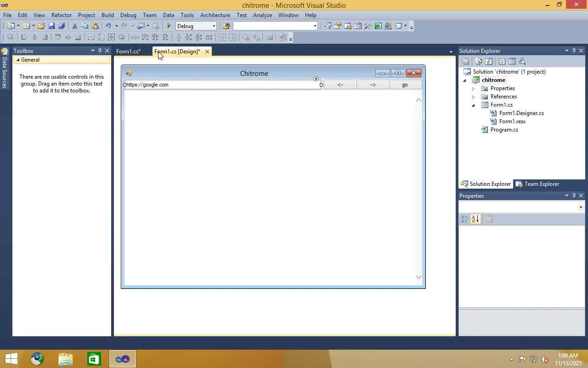Click the Windows Start button
588x368 pixels.
(x=11, y=359)
